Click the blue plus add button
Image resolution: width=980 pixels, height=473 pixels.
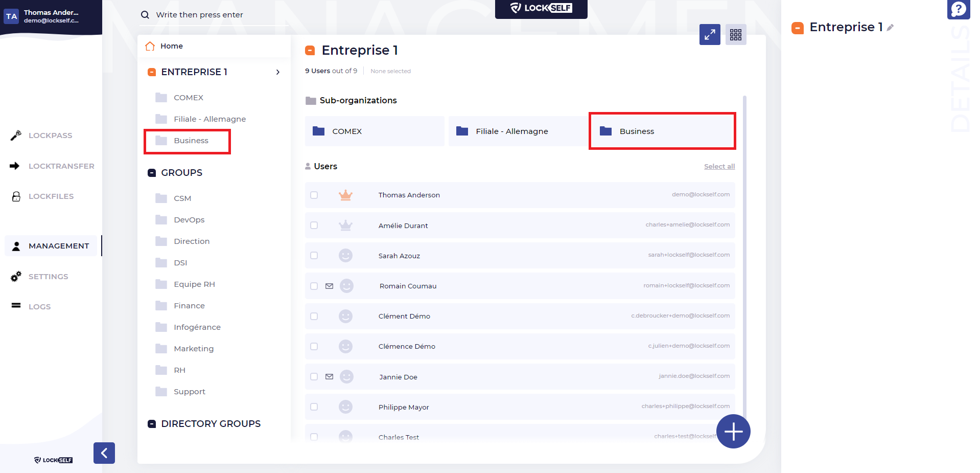tap(733, 431)
